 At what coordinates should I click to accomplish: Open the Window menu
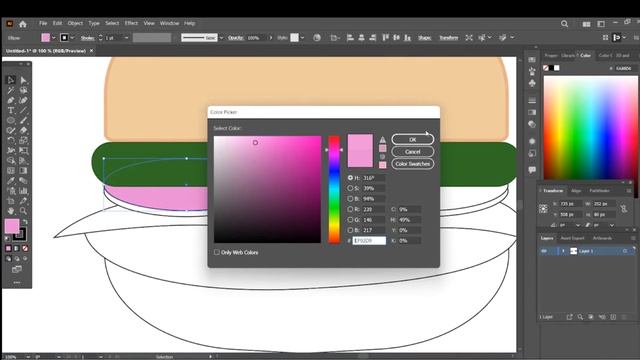[x=169, y=23]
